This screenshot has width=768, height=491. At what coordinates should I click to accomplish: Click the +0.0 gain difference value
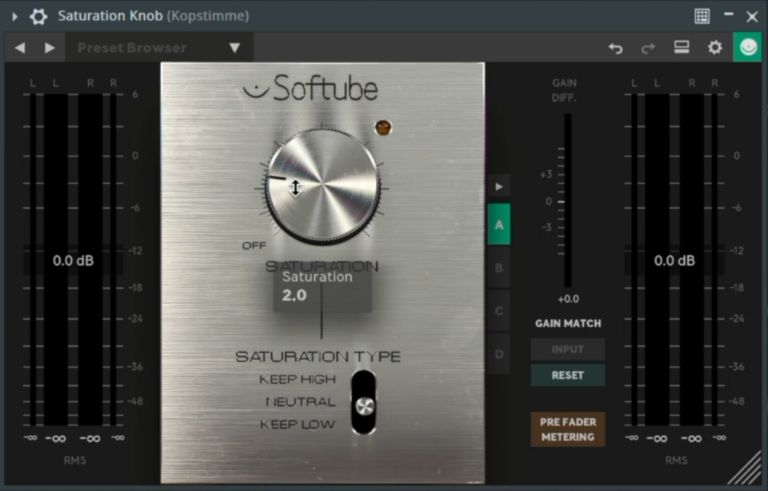click(568, 299)
